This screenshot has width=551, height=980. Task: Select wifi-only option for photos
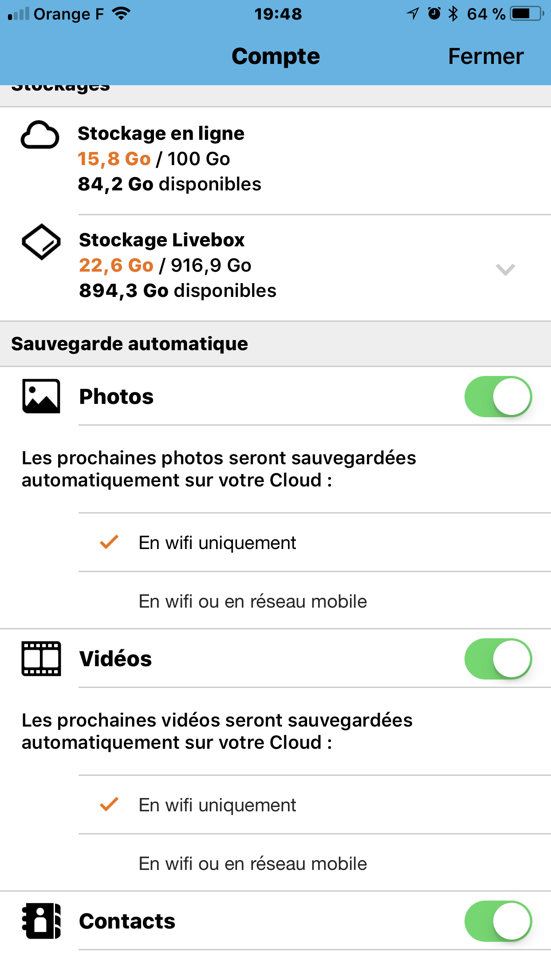click(217, 542)
